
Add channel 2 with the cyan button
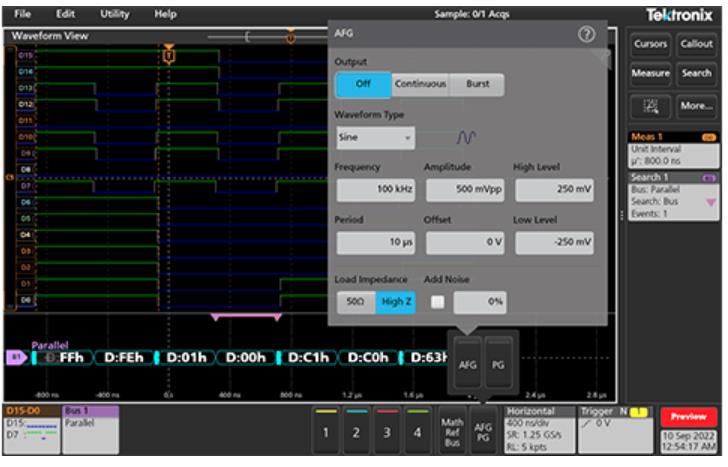click(x=355, y=430)
